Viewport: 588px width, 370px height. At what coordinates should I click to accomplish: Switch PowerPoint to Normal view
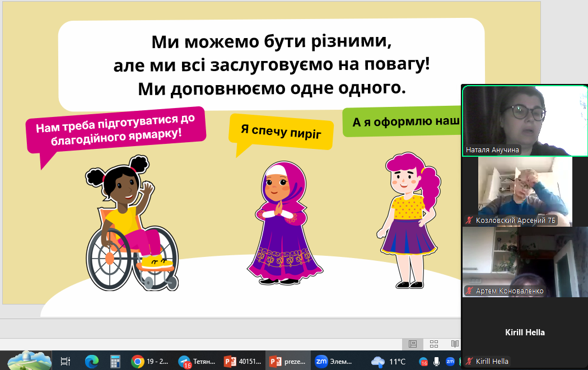413,344
